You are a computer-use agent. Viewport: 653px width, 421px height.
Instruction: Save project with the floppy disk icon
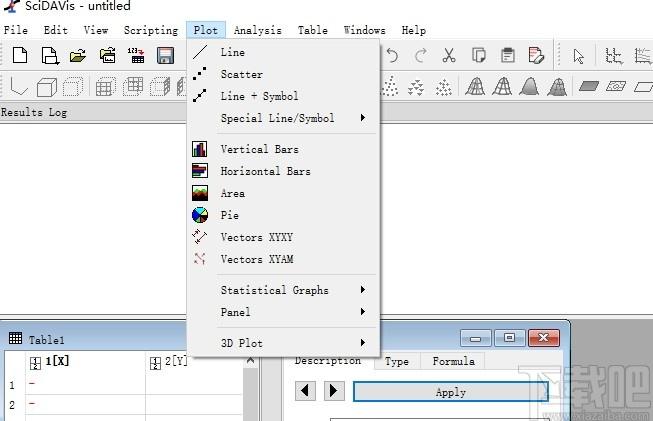(165, 55)
